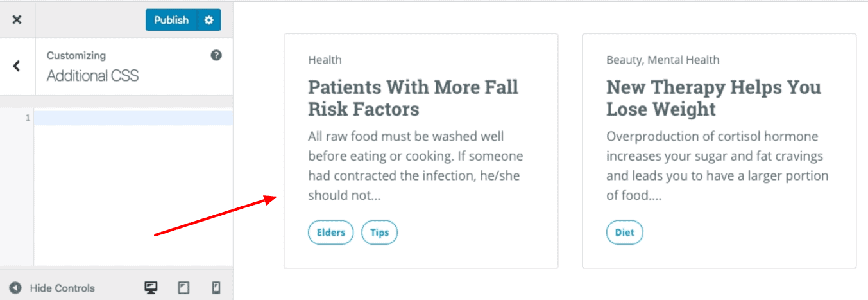Click the help question mark icon

pos(216,55)
